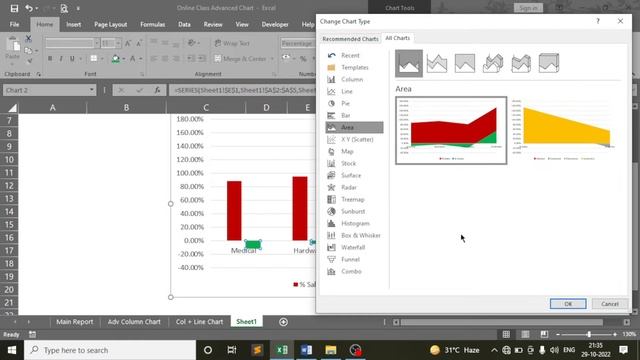
Task: Choose the Surface chart category
Action: pos(354,176)
